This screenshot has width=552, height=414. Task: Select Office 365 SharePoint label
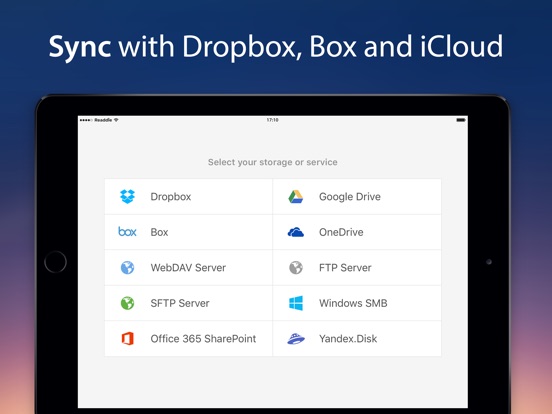203,339
